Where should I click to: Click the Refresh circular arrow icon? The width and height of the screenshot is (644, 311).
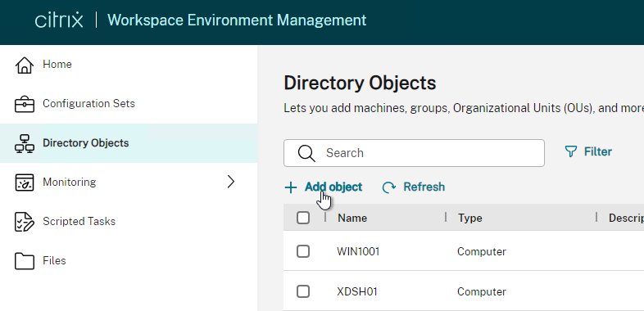click(389, 187)
